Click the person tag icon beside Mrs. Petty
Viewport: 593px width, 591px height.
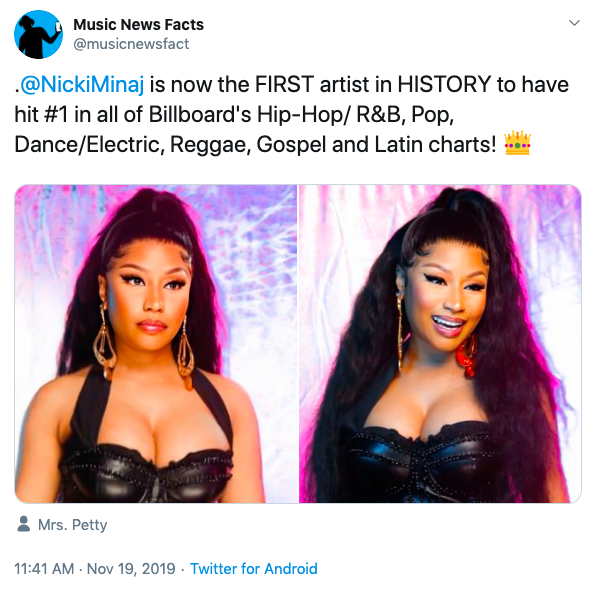[x=24, y=524]
